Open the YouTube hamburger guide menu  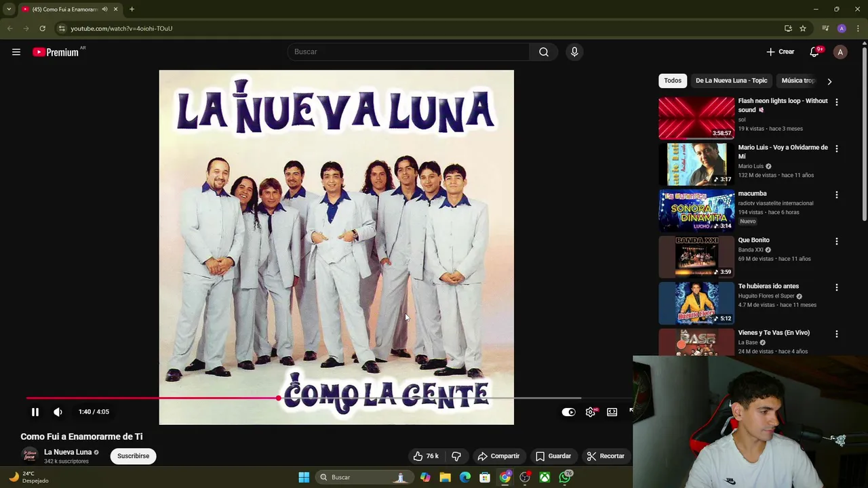coord(16,52)
